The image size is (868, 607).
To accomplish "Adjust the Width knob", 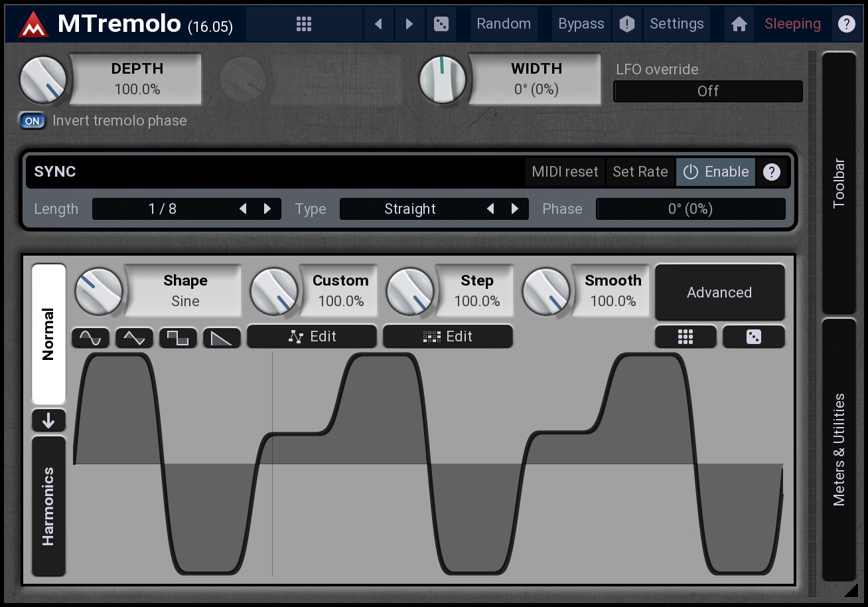I will tap(443, 80).
